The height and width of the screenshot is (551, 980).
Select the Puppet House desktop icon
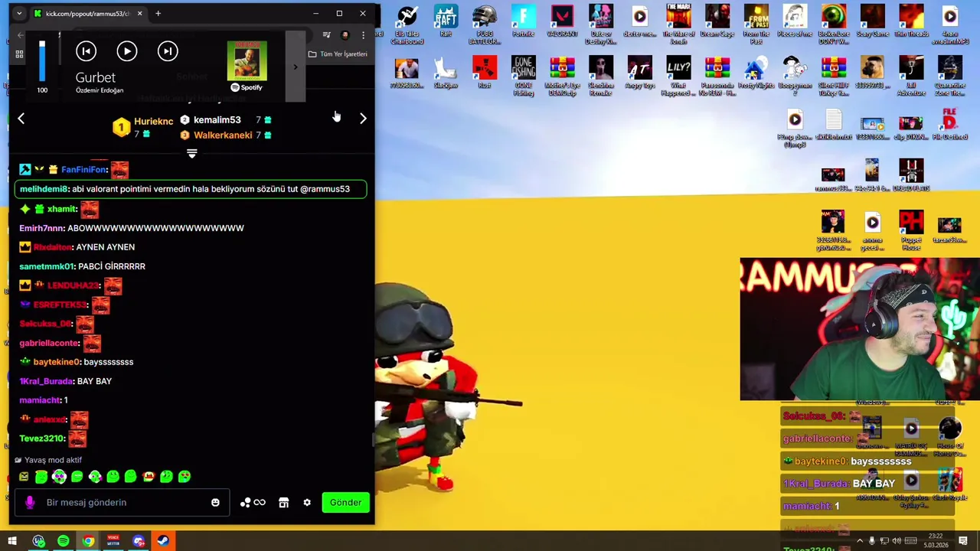click(x=911, y=230)
